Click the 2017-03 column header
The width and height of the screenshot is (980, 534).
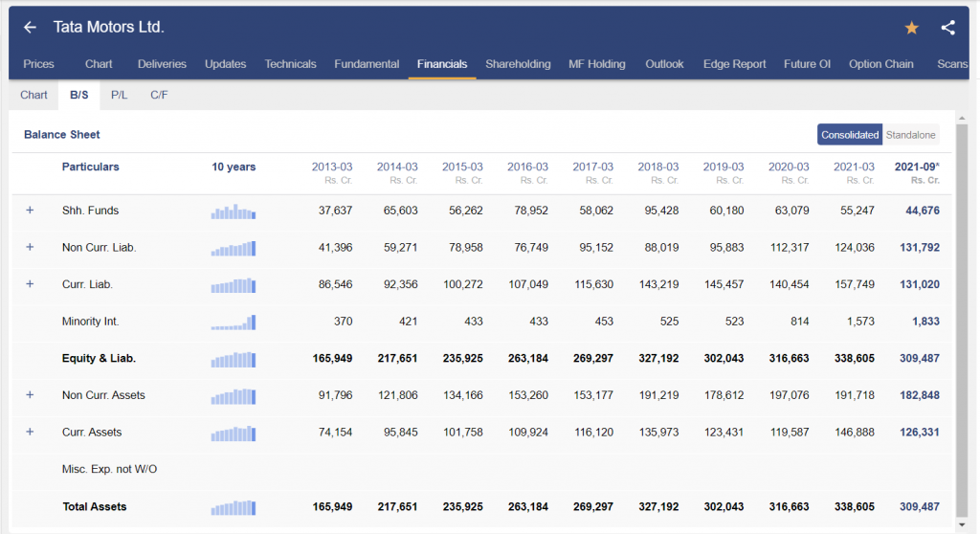tap(592, 167)
